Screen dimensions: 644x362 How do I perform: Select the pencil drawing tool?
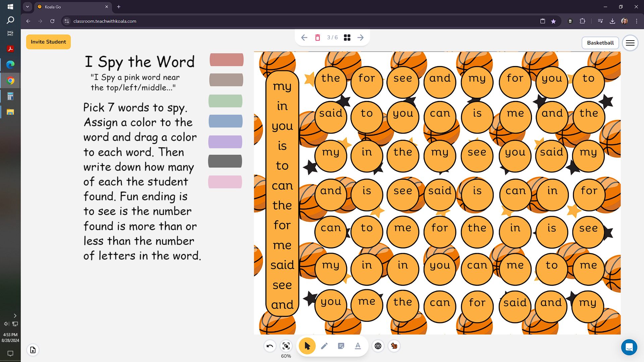tap(324, 346)
